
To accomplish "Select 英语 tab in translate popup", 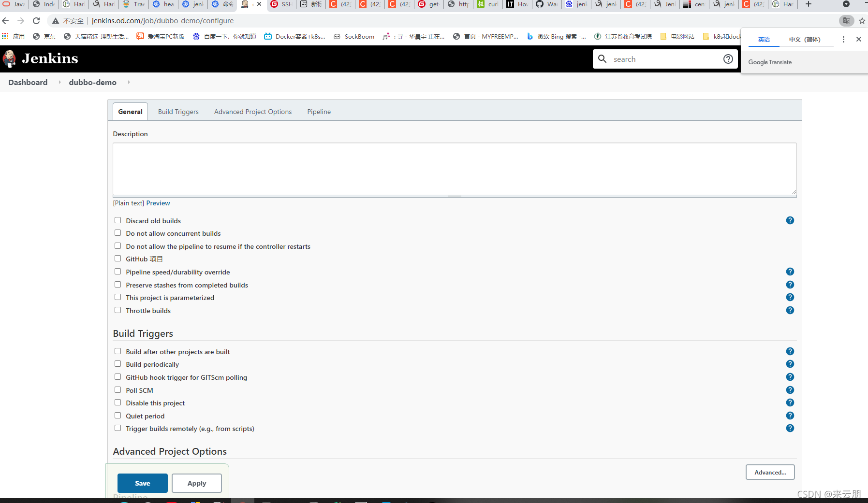I will tap(764, 39).
